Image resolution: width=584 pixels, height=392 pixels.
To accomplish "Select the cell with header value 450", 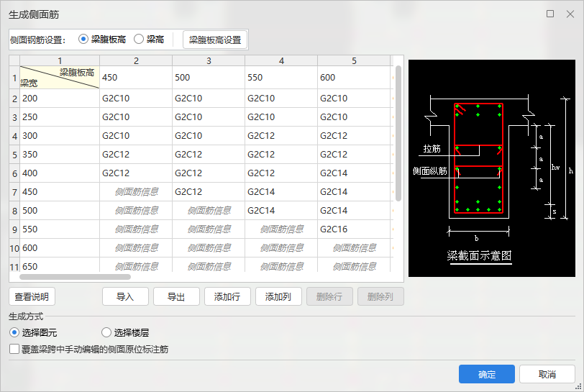I will [135, 78].
